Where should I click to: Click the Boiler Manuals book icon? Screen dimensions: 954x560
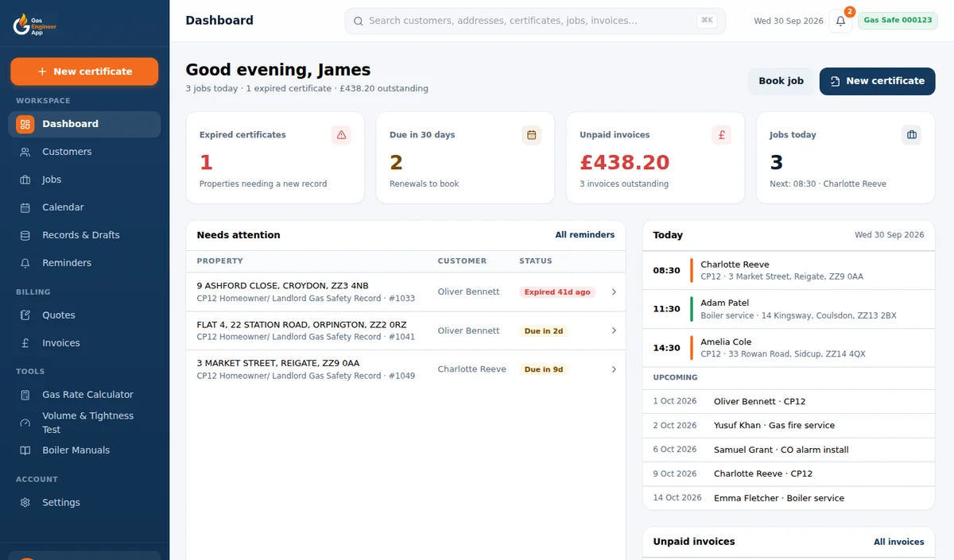pos(25,450)
